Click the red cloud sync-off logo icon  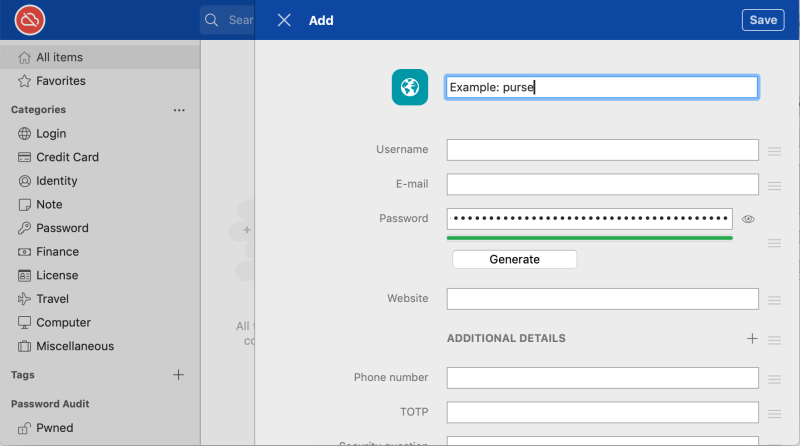coord(30,20)
